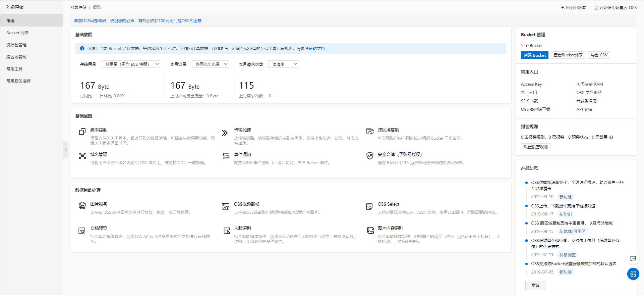
Task: Open the OSS Select search icon
Action: [369, 206]
